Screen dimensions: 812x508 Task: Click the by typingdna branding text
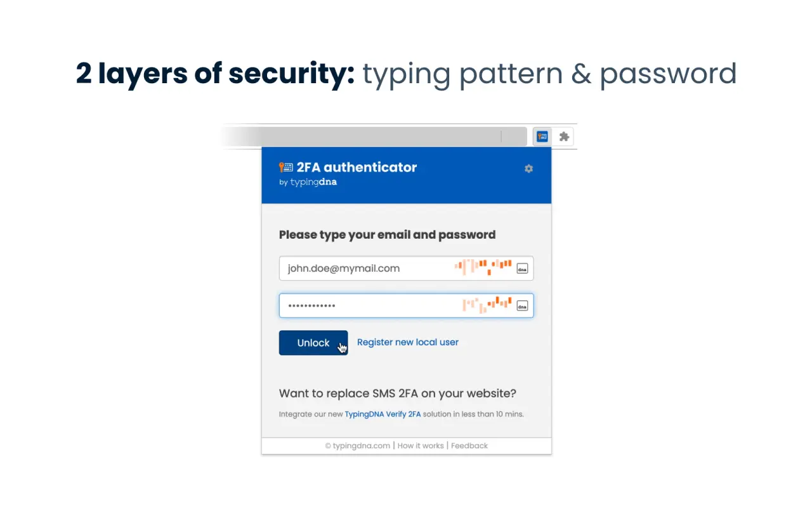[x=308, y=182]
